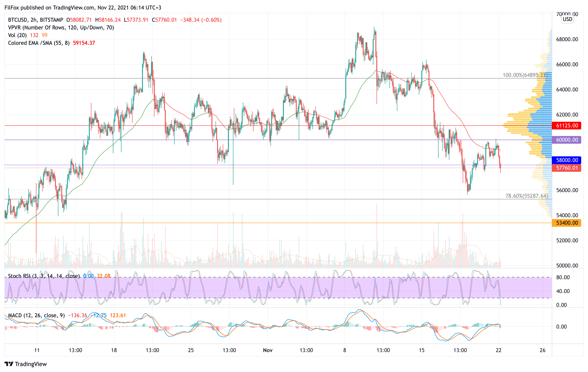
Task: Click the Stoch RSI indicator title
Action: tap(44, 276)
